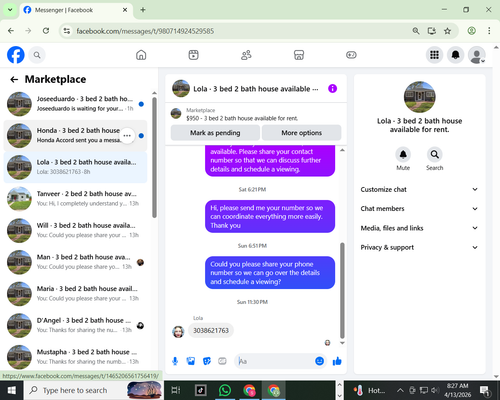Open the $950 Marketplace listing banner
This screenshot has height=400, width=500.
pyautogui.click(x=256, y=114)
